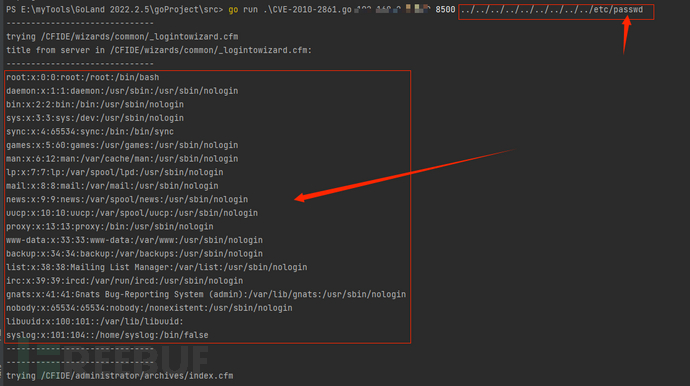The width and height of the screenshot is (690, 386).
Task: Click the www-data user output line
Action: 134,240
